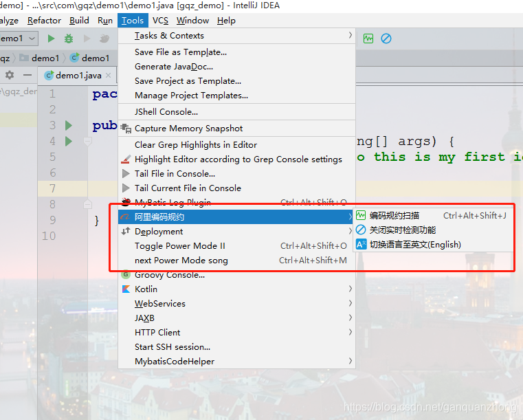
Task: Choose next Power Mode song
Action: tap(237, 261)
